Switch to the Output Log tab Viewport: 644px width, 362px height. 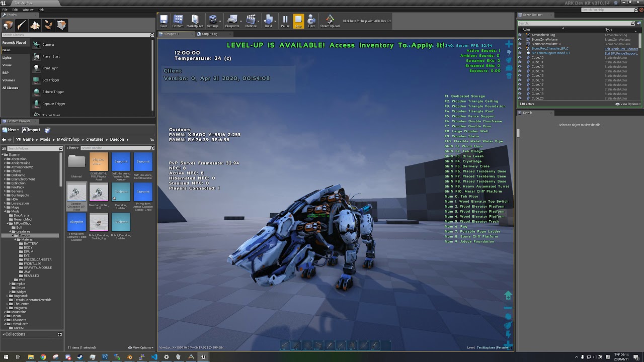tap(210, 34)
